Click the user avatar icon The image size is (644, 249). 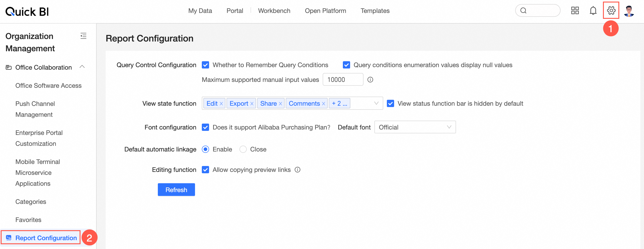pos(629,11)
